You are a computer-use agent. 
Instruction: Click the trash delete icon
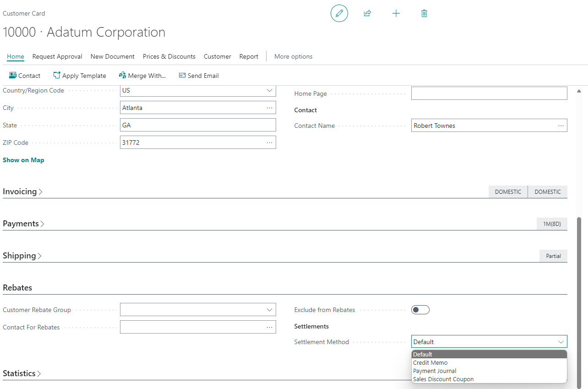click(424, 13)
